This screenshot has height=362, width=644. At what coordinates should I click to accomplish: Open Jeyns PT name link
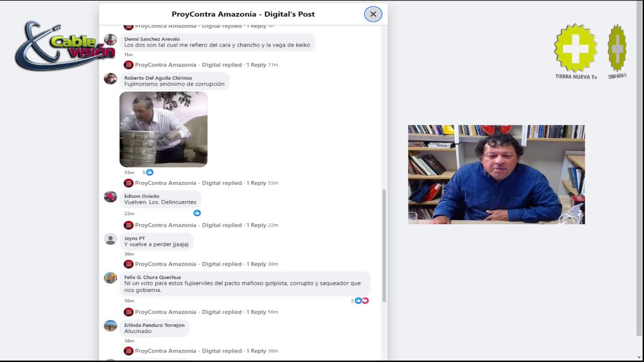click(134, 238)
